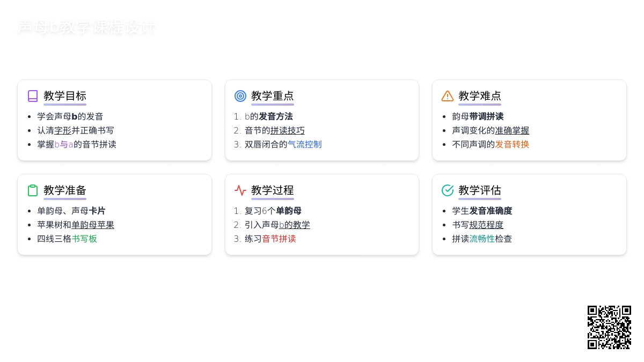This screenshot has height=362, width=644.
Task: Click the green 书写板 highlighted text
Action: point(84,239)
